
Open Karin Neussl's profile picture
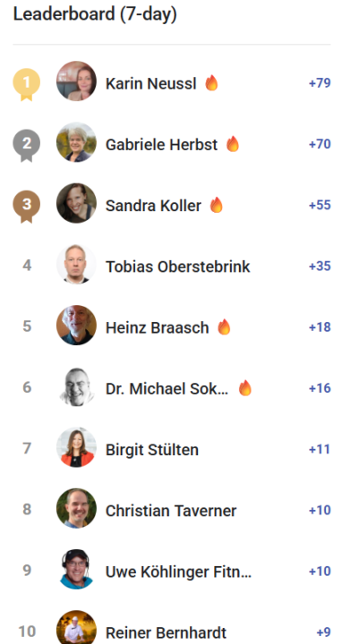(x=76, y=80)
